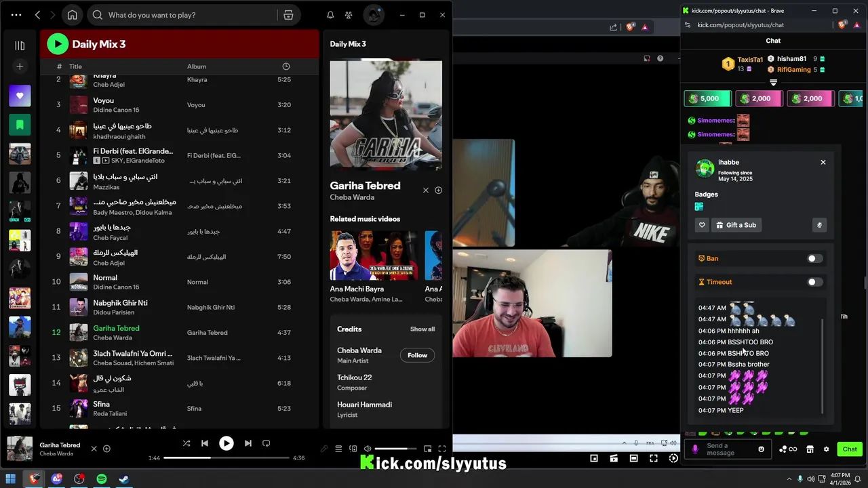This screenshot has height=488, width=868.
Task: Toggle the lyrics microphone icon in player
Action: [x=324, y=449]
